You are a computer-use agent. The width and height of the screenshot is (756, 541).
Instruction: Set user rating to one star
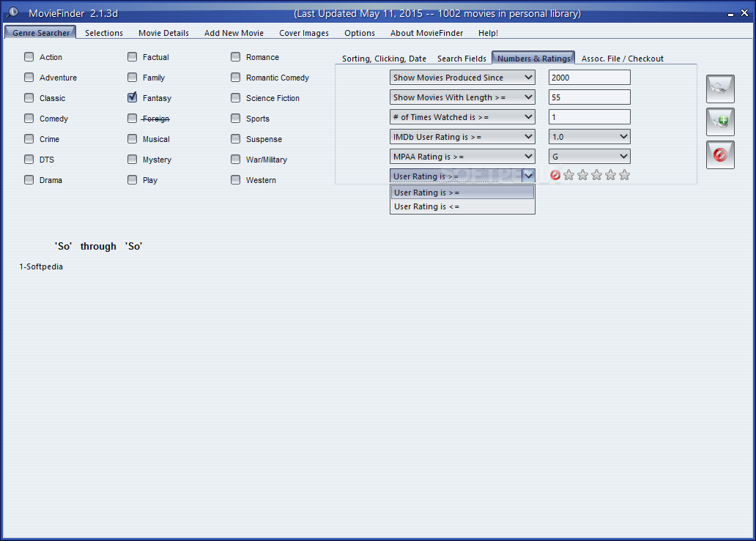pyautogui.click(x=569, y=175)
